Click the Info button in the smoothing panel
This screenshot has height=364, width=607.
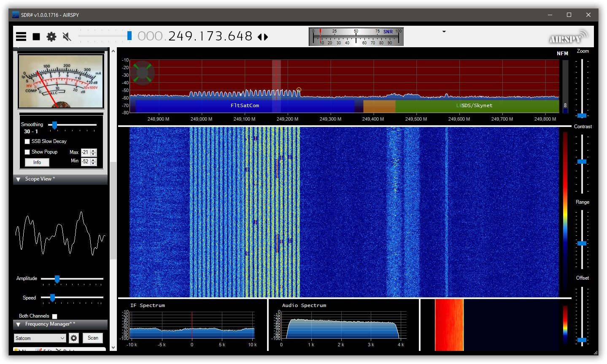click(x=36, y=162)
